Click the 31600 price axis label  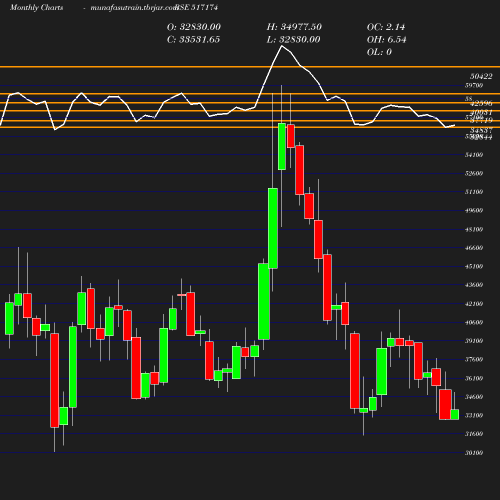coord(474,434)
